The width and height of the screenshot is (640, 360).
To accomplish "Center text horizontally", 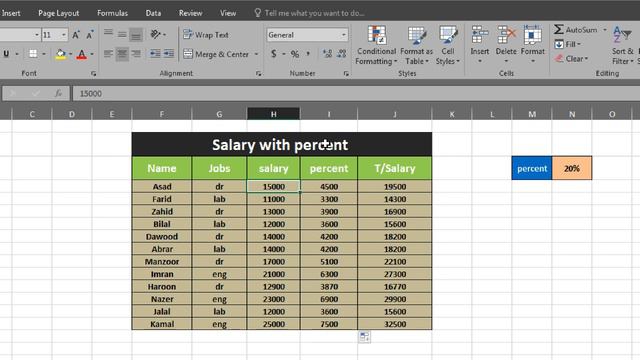I will [x=122, y=54].
